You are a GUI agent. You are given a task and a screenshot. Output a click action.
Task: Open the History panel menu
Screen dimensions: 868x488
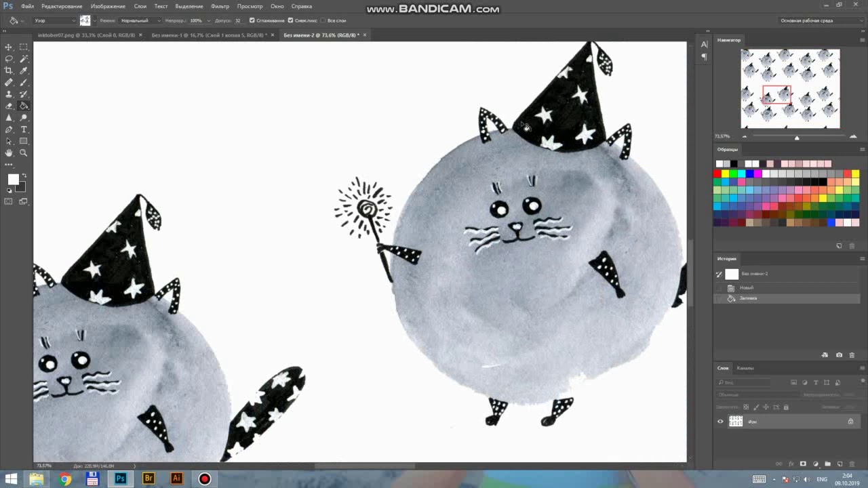tap(863, 258)
